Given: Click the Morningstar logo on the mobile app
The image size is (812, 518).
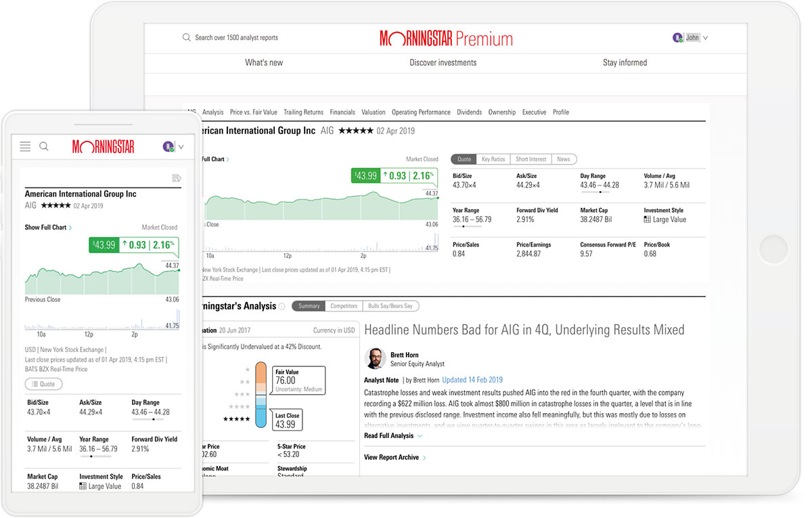Looking at the screenshot, I should [x=103, y=146].
